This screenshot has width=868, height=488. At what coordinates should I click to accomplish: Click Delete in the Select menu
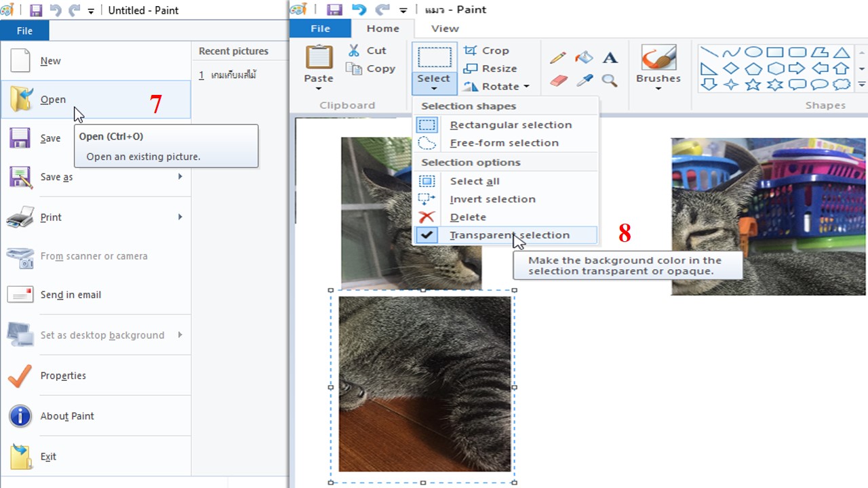pos(505,217)
